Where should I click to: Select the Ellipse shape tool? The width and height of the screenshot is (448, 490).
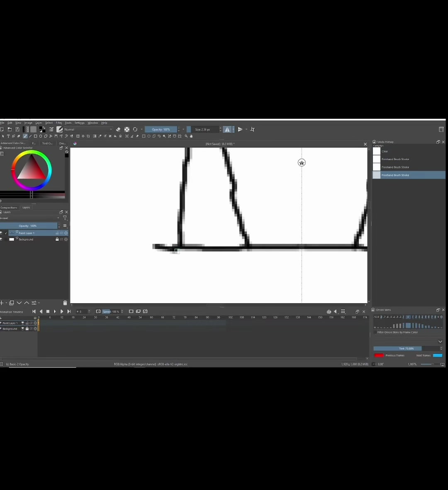tap(41, 136)
